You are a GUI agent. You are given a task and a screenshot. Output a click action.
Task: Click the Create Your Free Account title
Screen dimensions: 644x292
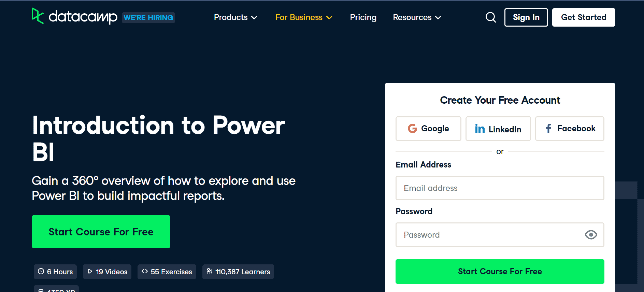(500, 100)
